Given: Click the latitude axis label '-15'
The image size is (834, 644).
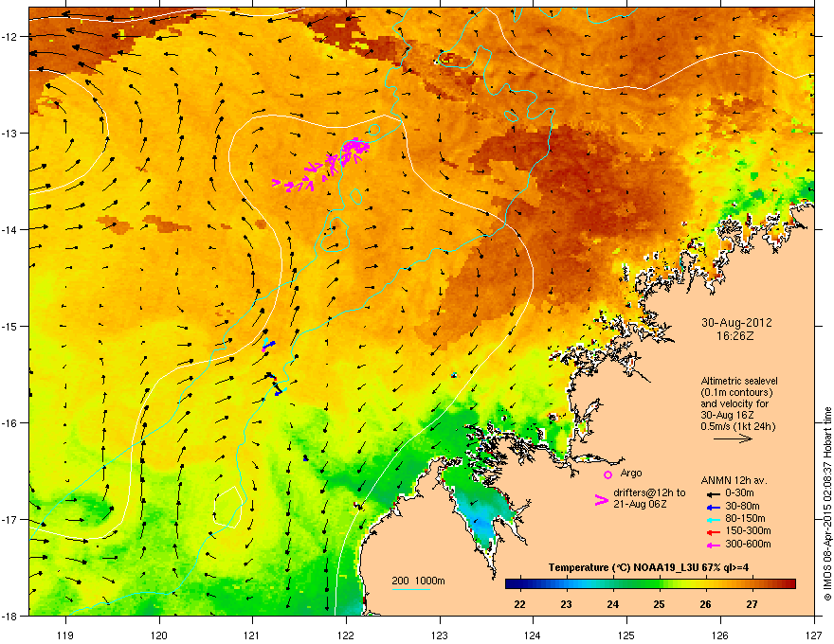Looking at the screenshot, I should point(10,326).
